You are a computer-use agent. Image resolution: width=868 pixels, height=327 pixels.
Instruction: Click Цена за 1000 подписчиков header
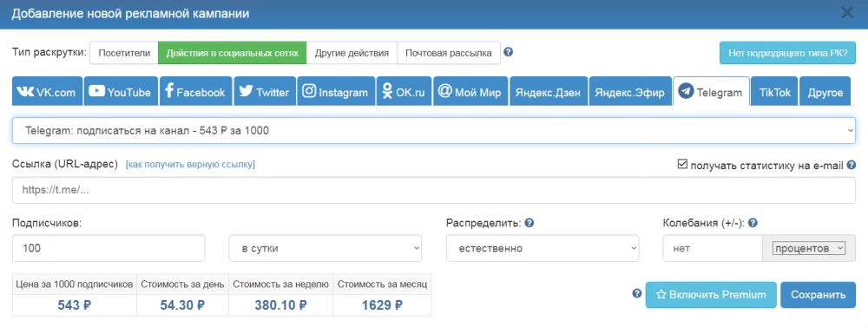[75, 284]
